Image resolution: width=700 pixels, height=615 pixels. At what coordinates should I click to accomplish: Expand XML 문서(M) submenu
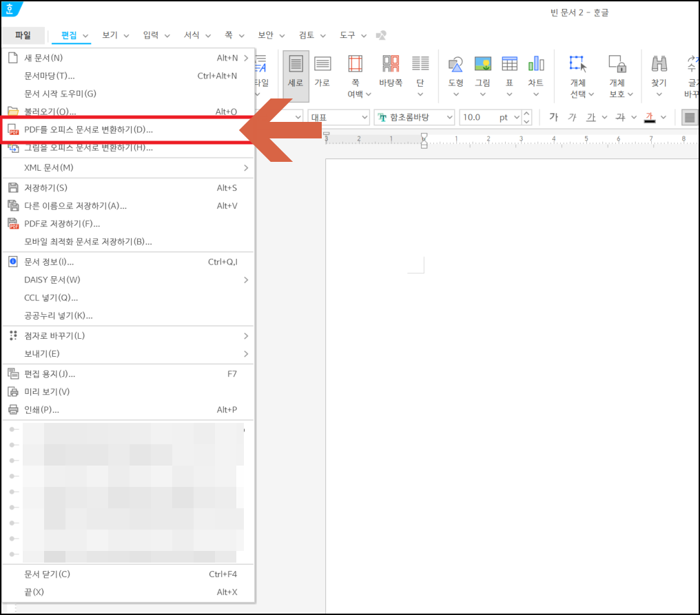point(128,168)
